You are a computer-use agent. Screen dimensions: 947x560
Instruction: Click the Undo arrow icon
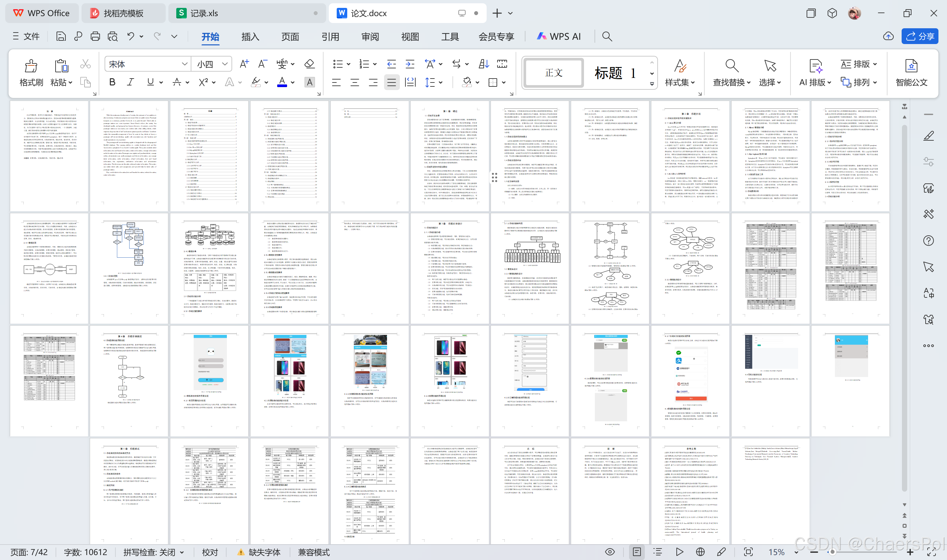coord(131,36)
